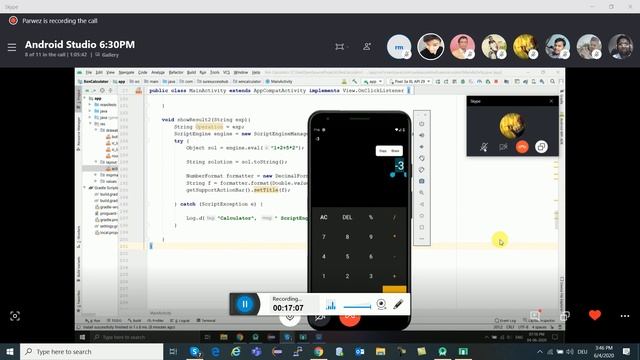Collapse Gradle Scripts in project tree
The height and width of the screenshot is (360, 640).
point(85,188)
